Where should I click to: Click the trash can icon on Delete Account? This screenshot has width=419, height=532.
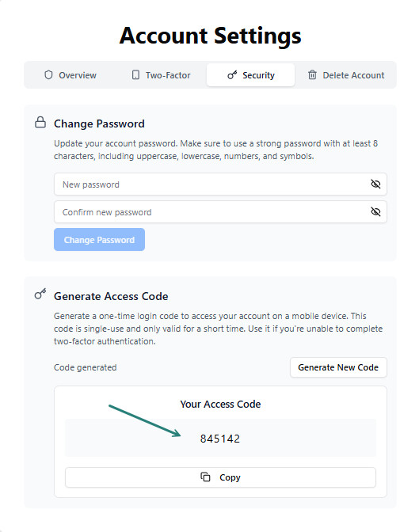coord(312,75)
